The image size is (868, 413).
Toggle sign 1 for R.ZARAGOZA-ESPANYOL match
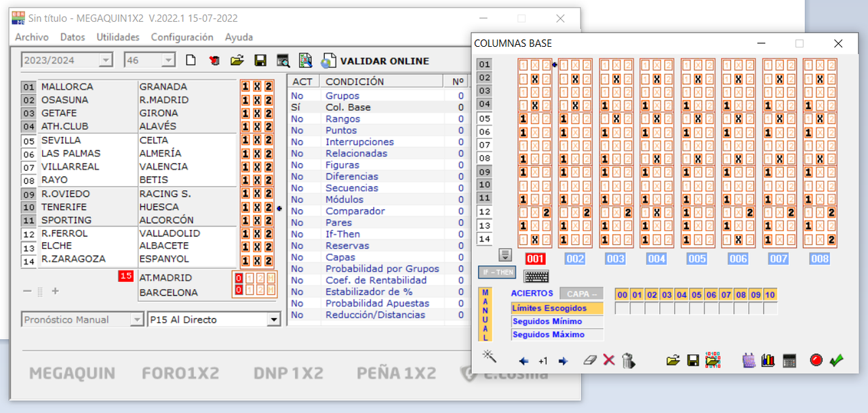[245, 260]
